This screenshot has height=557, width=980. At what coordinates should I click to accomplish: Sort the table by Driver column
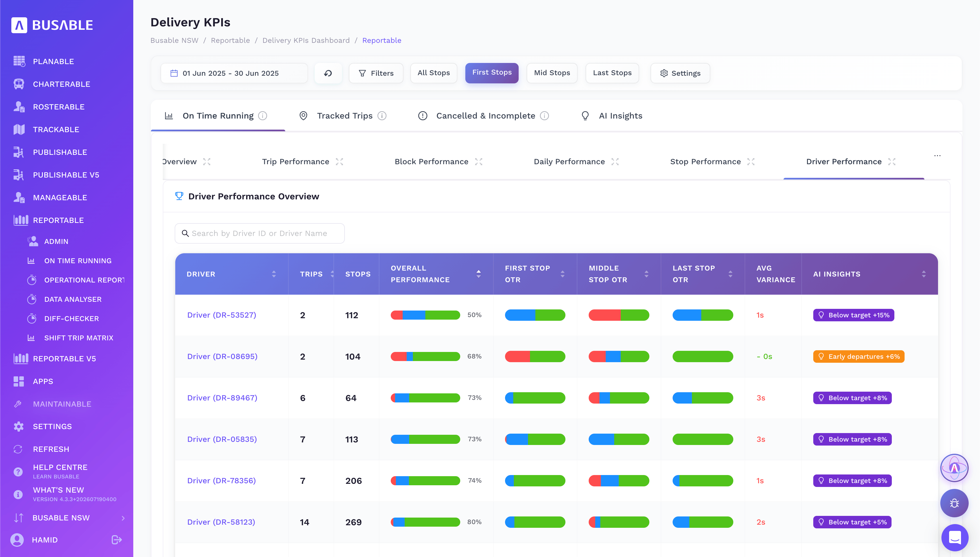coord(273,274)
